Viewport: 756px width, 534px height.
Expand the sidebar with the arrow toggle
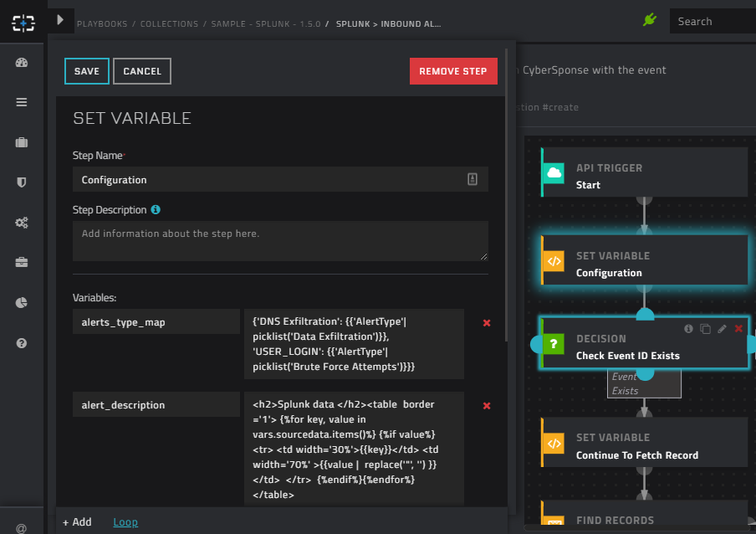pyautogui.click(x=59, y=19)
